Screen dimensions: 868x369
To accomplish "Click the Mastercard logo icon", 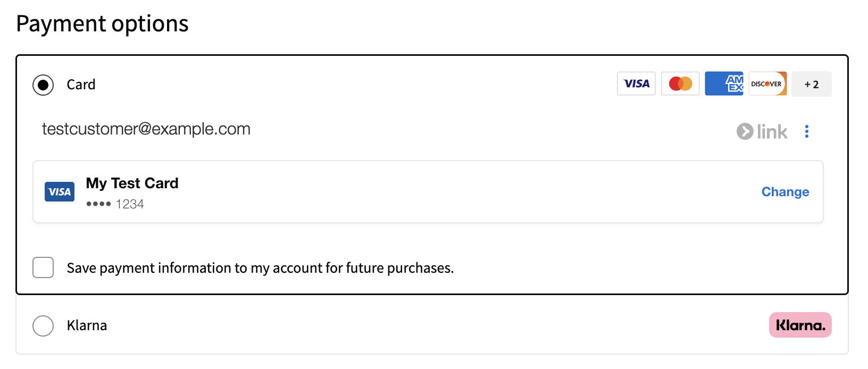I will click(680, 84).
